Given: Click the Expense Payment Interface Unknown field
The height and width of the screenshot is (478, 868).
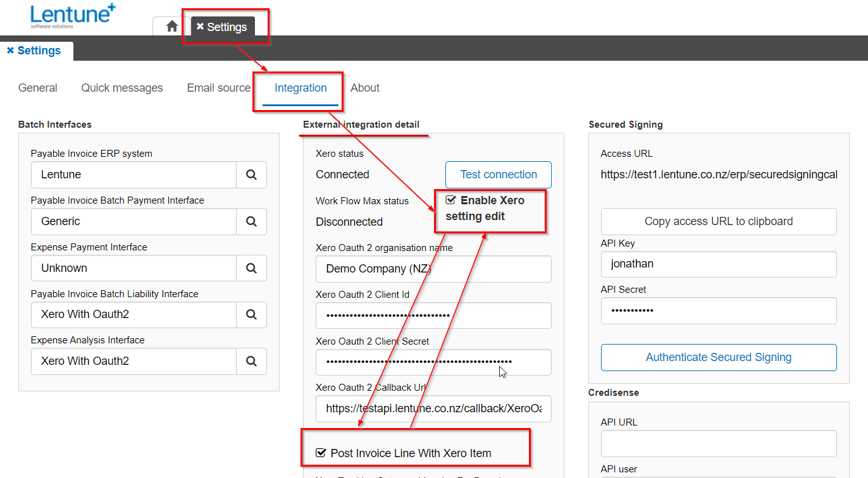Looking at the screenshot, I should tap(133, 268).
